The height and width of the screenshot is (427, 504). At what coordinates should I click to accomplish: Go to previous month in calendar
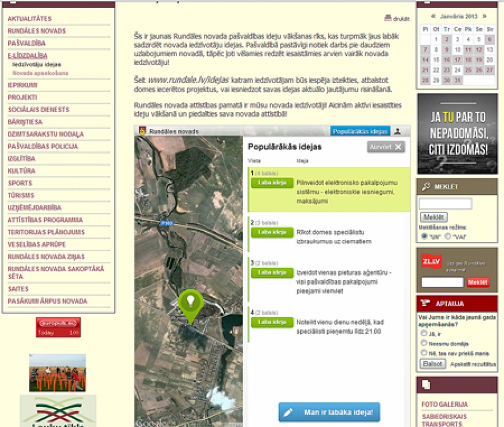pyautogui.click(x=433, y=16)
